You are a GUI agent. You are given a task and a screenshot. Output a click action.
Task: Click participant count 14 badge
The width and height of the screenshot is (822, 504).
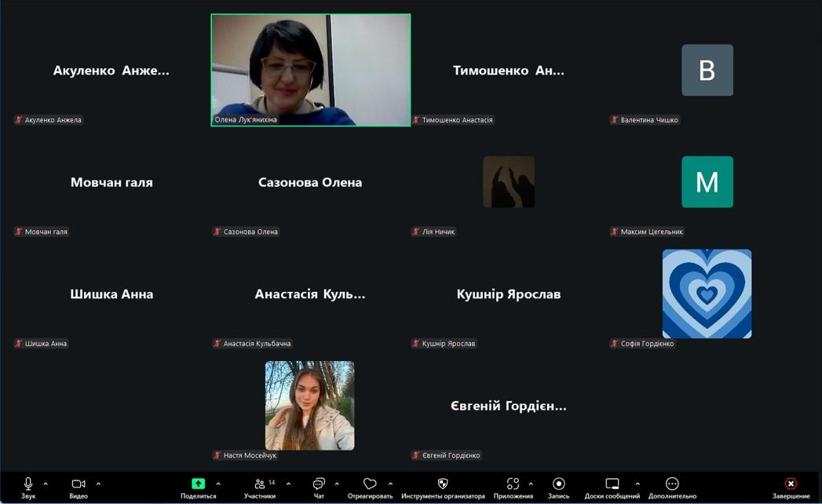point(272,482)
